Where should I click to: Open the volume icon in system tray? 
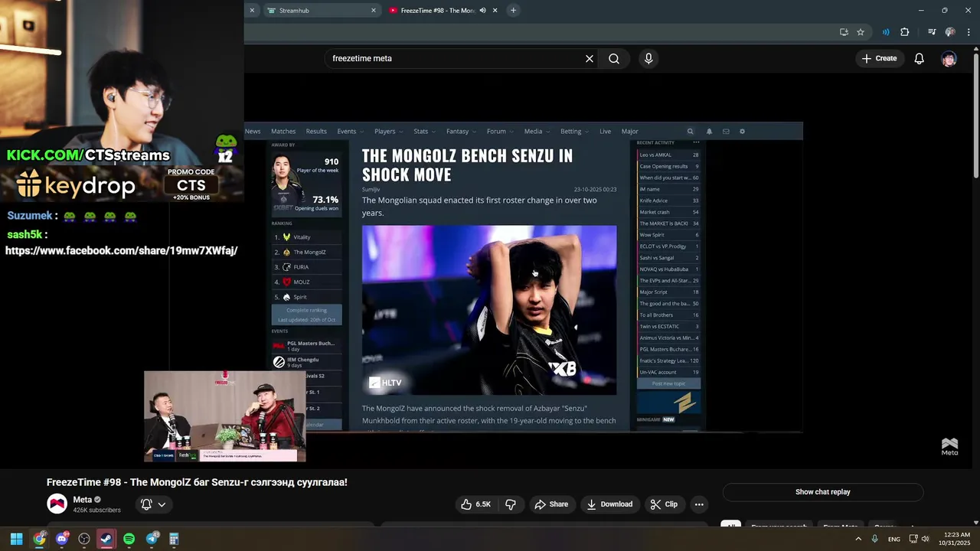(x=925, y=539)
